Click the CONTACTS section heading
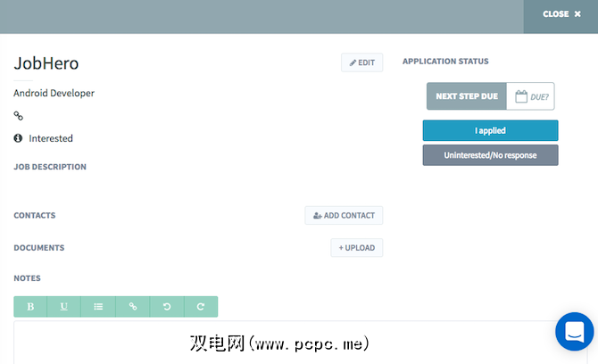Viewport: 598px width, 364px height. pos(35,215)
